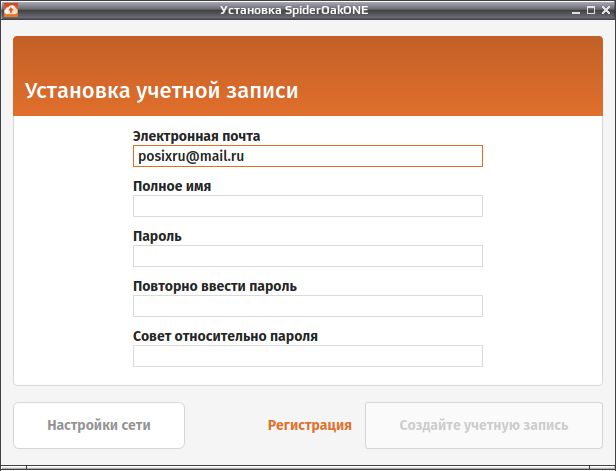Click the Пароль label text

157,236
